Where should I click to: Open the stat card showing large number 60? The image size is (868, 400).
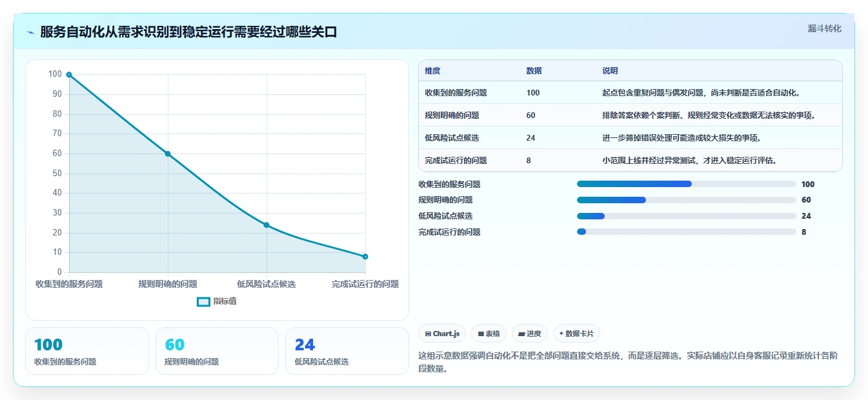pos(217,351)
